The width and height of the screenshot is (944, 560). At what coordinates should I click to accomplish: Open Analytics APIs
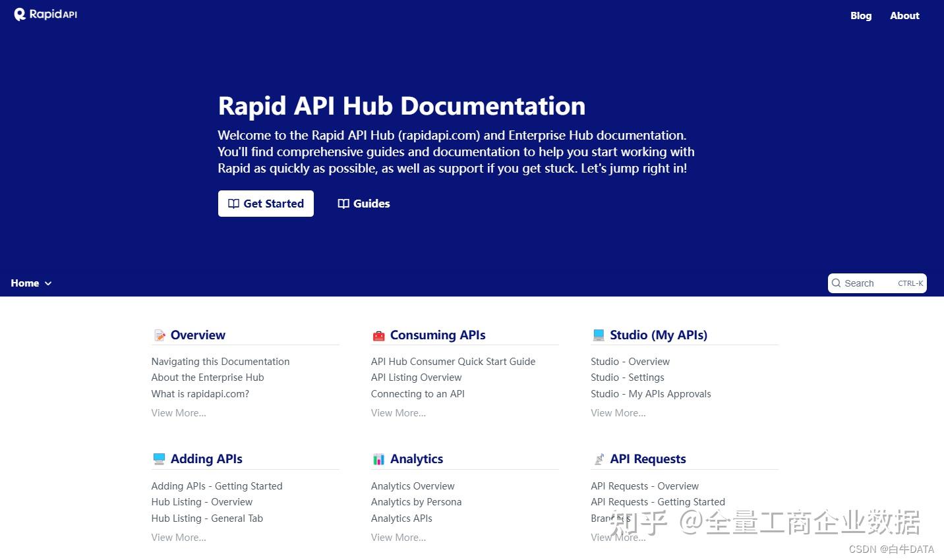tap(401, 518)
